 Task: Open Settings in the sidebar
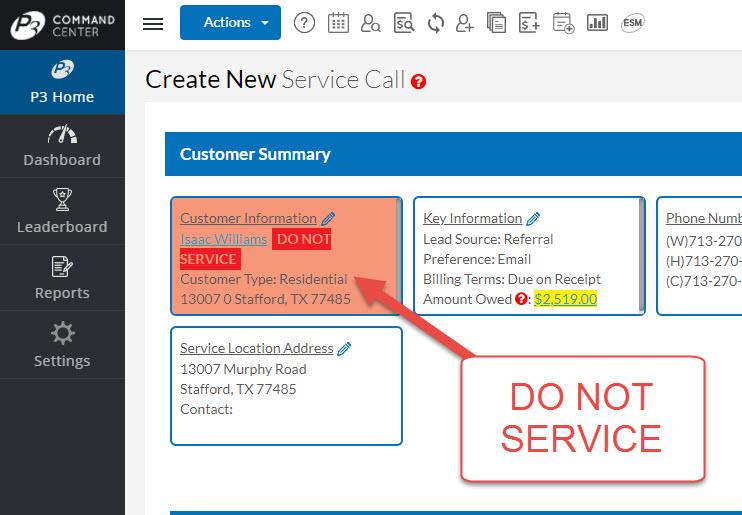click(x=62, y=346)
